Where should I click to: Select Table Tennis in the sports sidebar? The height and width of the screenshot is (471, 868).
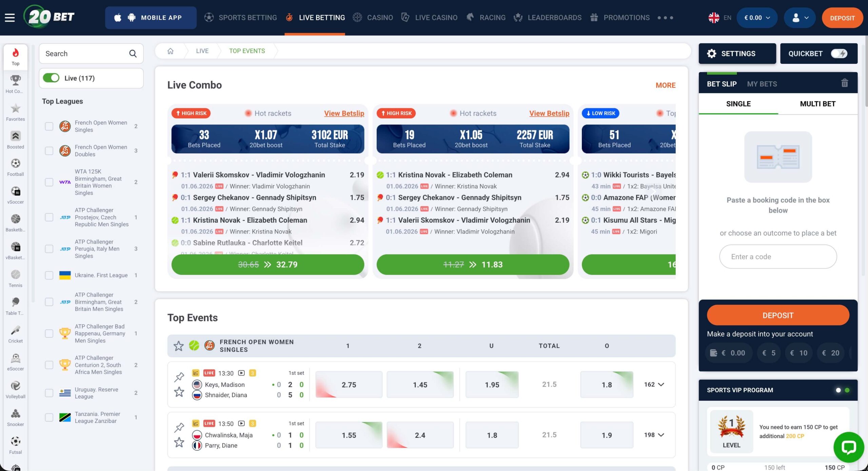[16, 306]
